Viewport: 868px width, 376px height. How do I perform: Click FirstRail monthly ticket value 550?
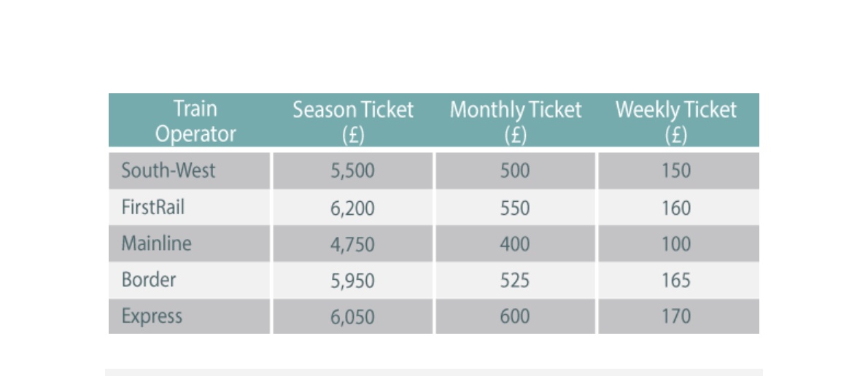tap(516, 208)
